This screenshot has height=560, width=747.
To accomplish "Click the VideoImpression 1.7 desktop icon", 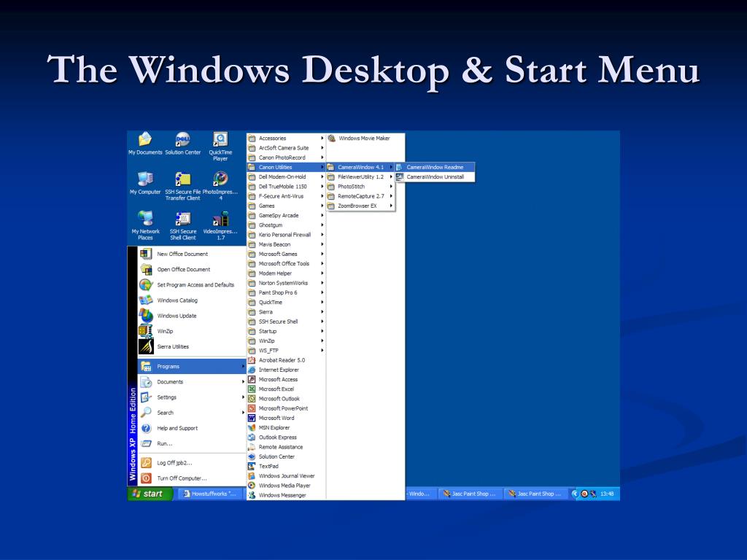I will (220, 225).
